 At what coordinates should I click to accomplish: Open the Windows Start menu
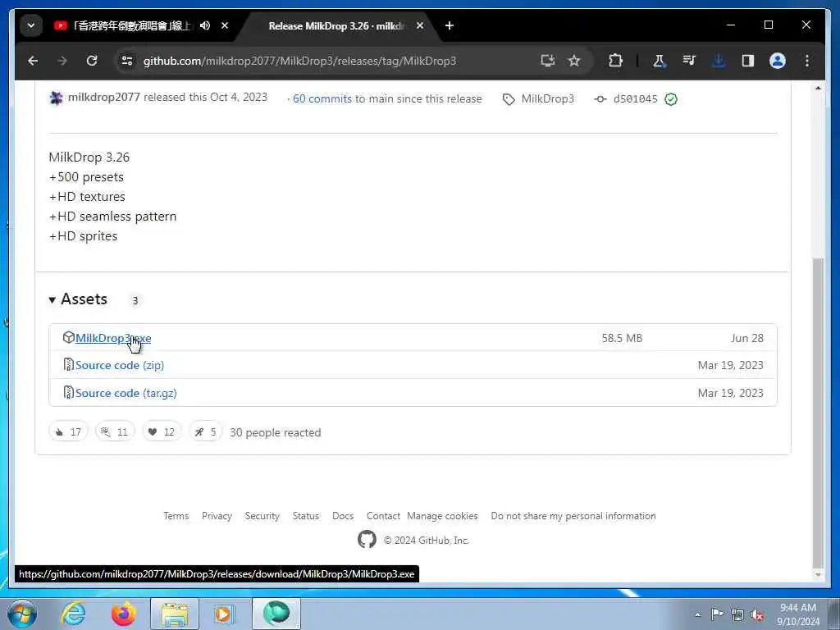22,614
